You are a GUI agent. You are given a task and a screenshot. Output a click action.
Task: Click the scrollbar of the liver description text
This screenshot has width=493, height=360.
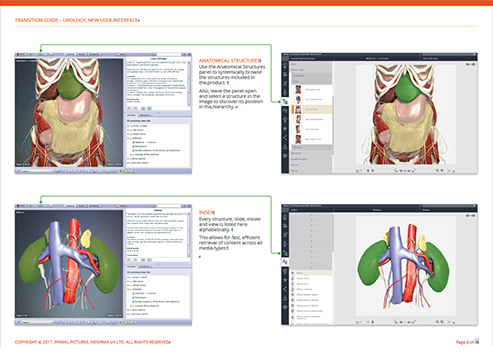coord(190,83)
